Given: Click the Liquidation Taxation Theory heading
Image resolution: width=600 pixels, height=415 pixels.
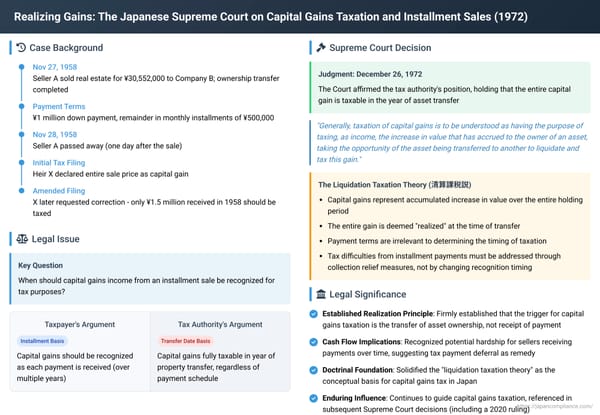Looking at the screenshot, I should (396, 185).
